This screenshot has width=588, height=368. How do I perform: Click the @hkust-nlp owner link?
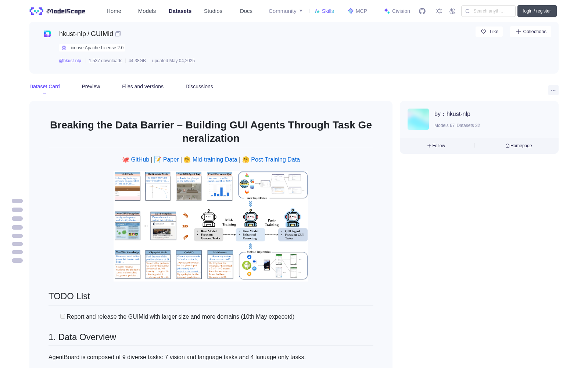70,61
